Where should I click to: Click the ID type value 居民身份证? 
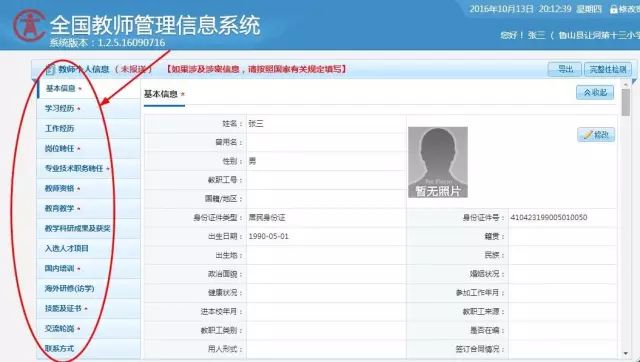267,218
